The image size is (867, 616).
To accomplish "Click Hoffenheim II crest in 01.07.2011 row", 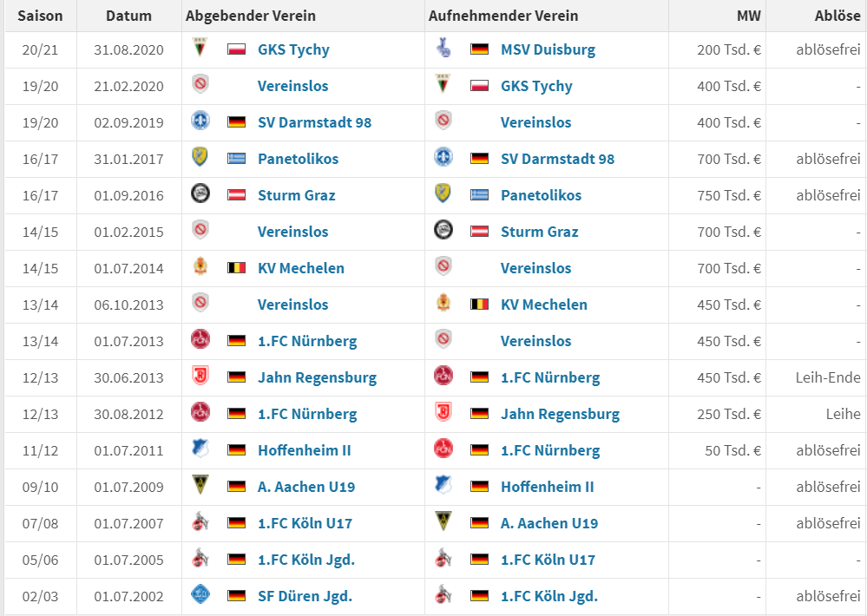I will point(200,449).
